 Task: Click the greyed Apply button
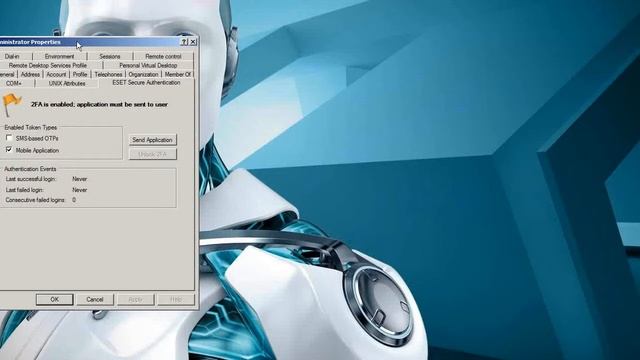pos(136,300)
